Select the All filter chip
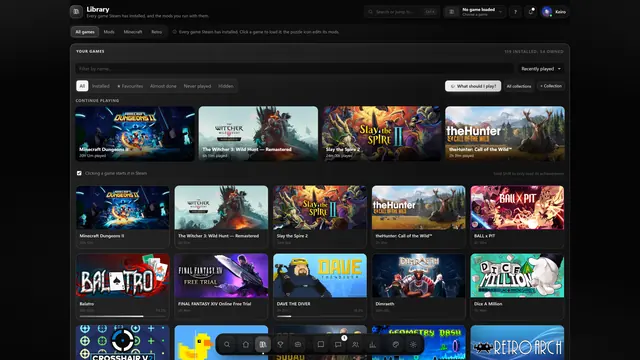640x360 pixels. point(82,86)
